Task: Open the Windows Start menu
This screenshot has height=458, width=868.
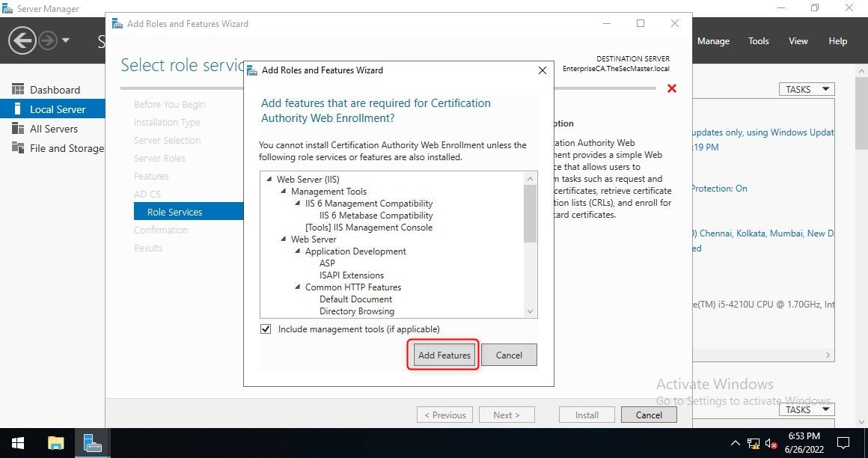Action: point(18,443)
